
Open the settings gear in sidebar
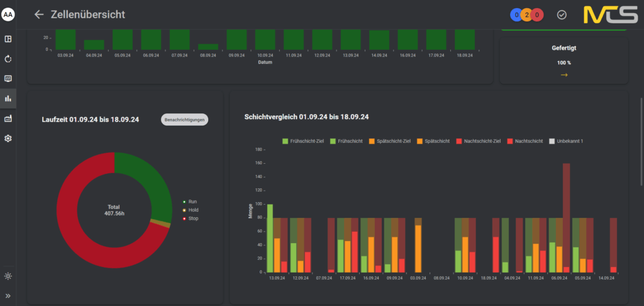click(x=8, y=138)
